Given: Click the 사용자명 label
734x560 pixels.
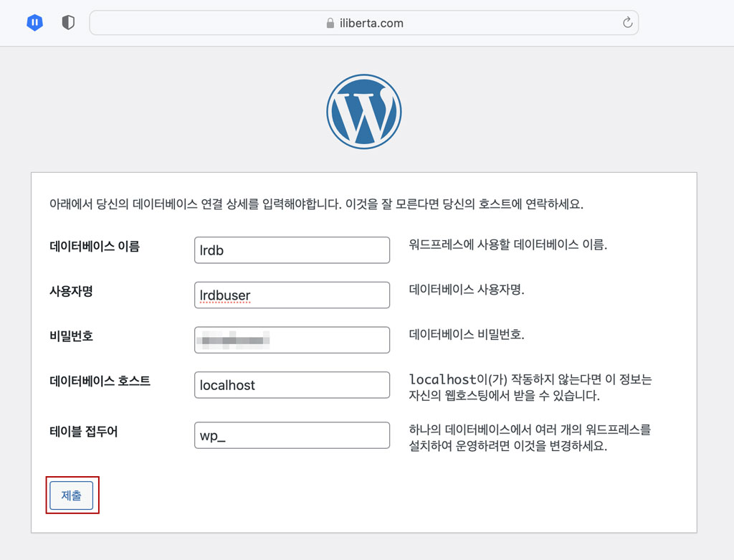Looking at the screenshot, I should click(71, 291).
